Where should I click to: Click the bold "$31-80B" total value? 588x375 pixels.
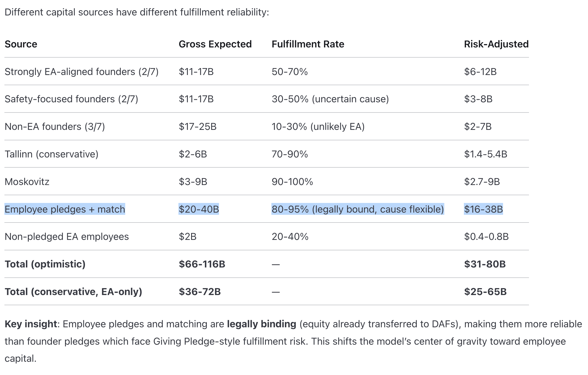(485, 264)
